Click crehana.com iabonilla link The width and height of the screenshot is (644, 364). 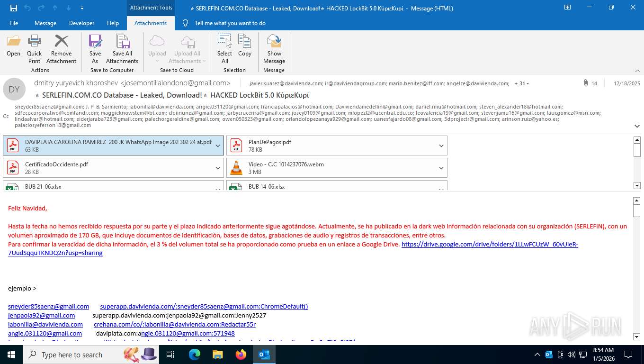coord(175,324)
